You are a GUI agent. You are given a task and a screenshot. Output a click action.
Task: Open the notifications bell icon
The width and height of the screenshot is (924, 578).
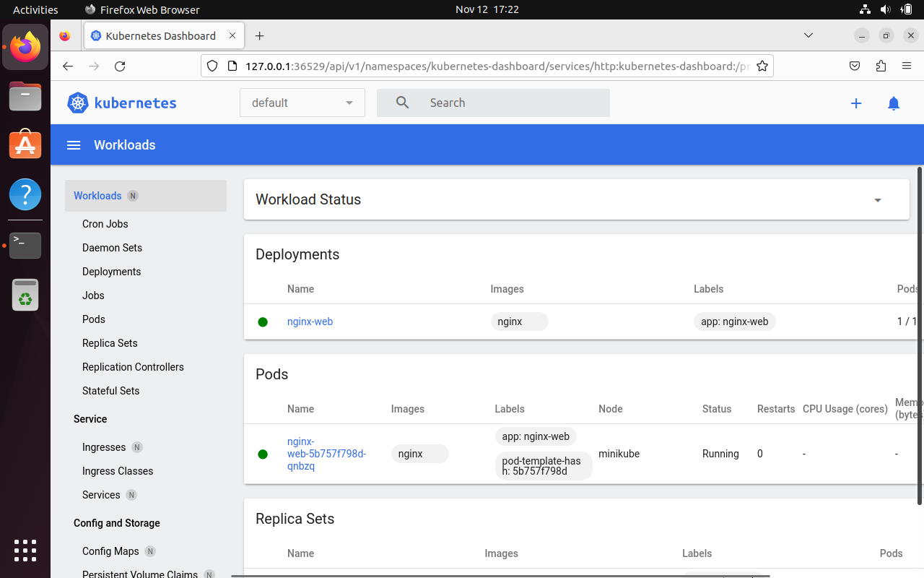[894, 103]
